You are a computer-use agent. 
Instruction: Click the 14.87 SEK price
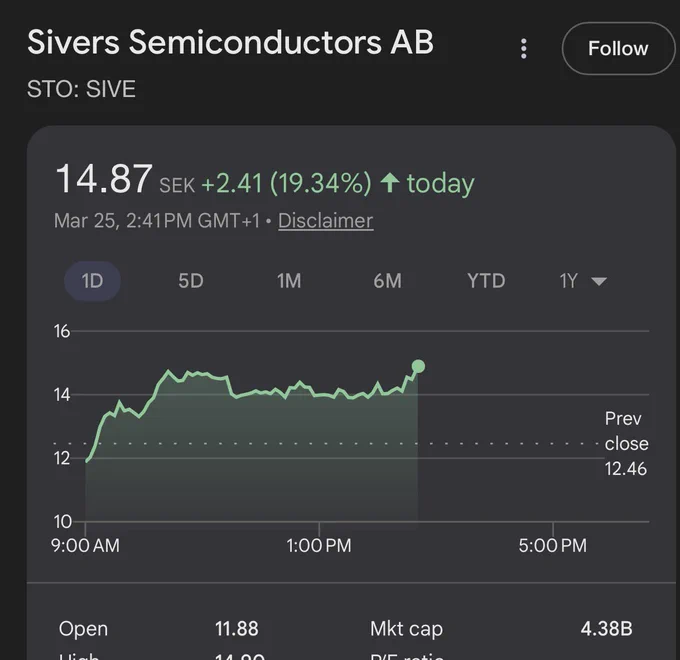[x=125, y=179]
